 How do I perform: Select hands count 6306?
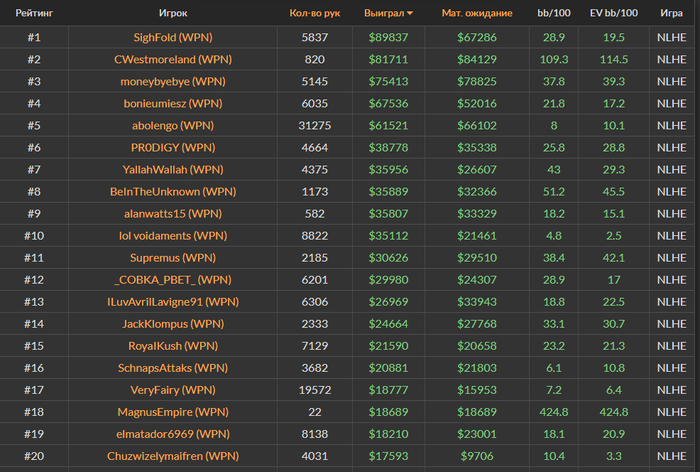click(x=315, y=302)
